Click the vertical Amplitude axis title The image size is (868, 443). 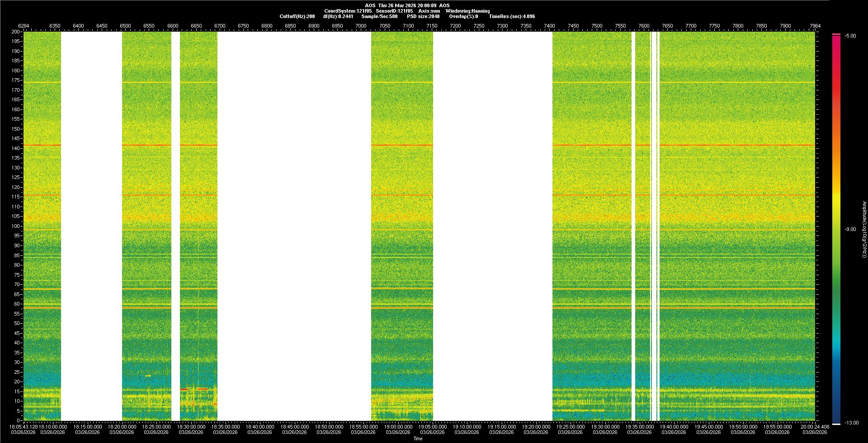(864, 230)
